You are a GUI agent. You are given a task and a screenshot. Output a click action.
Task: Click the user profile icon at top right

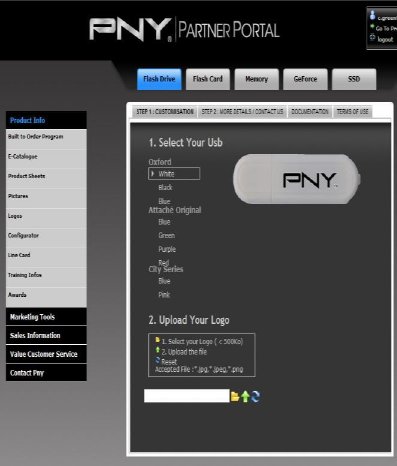[x=372, y=16]
